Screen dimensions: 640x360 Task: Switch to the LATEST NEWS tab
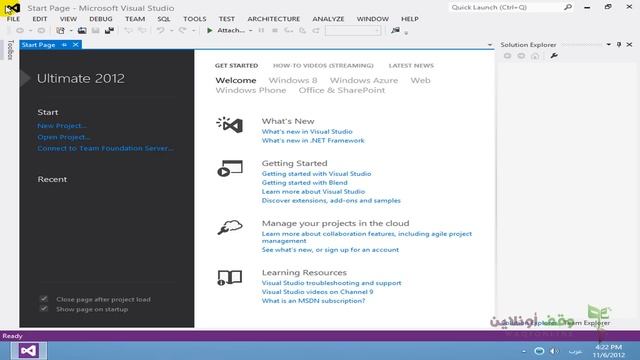(x=411, y=65)
